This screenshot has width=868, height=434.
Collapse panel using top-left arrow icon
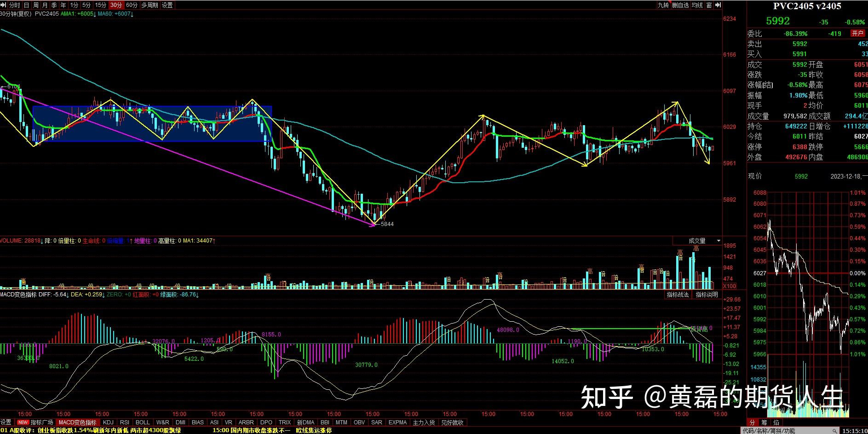coord(4,5)
